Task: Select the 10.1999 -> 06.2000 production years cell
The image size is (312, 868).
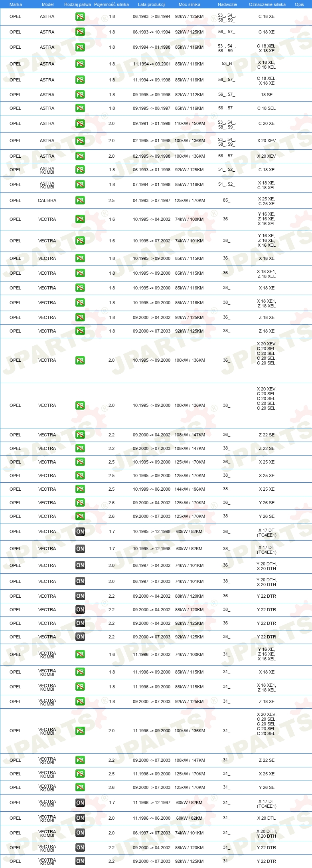Action: [x=152, y=489]
